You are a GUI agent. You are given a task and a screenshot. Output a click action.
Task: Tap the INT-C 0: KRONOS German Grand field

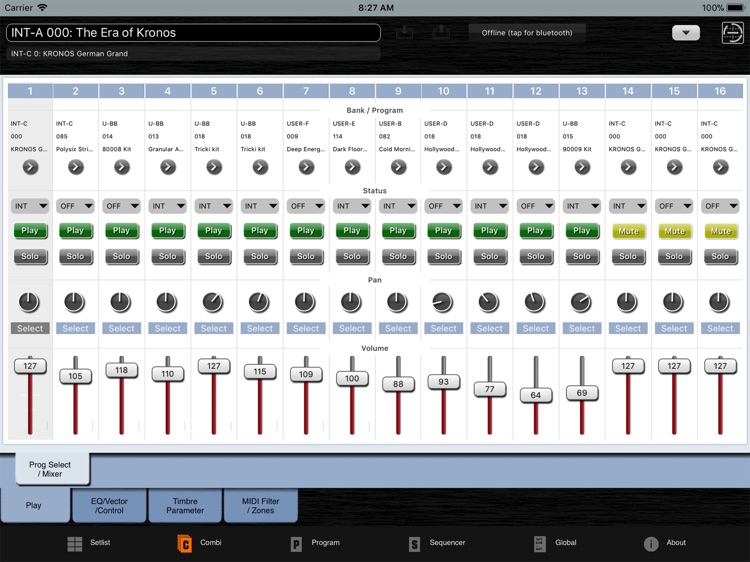point(193,54)
